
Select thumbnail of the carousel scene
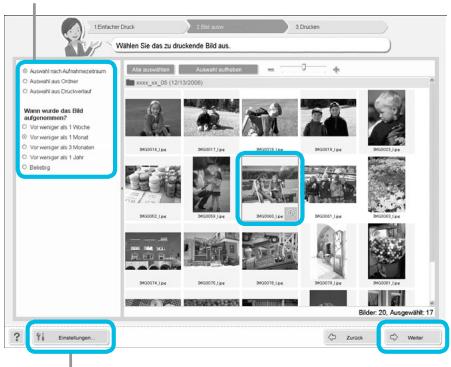270,251
